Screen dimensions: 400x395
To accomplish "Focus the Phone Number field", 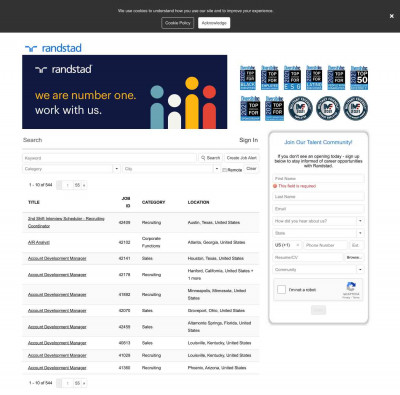I will tap(325, 245).
